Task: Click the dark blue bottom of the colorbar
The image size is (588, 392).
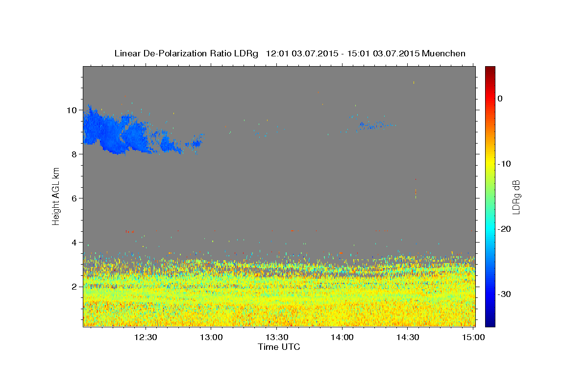Action: point(490,322)
